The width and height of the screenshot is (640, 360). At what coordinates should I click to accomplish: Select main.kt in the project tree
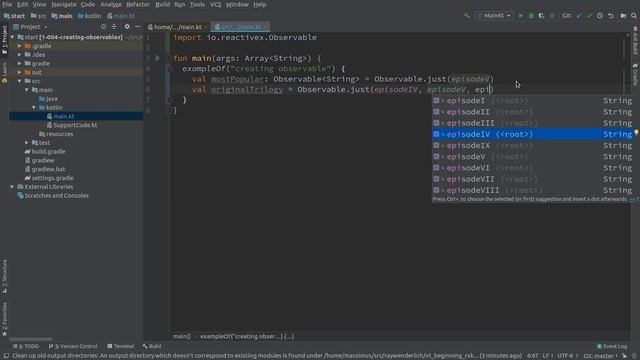tap(64, 116)
